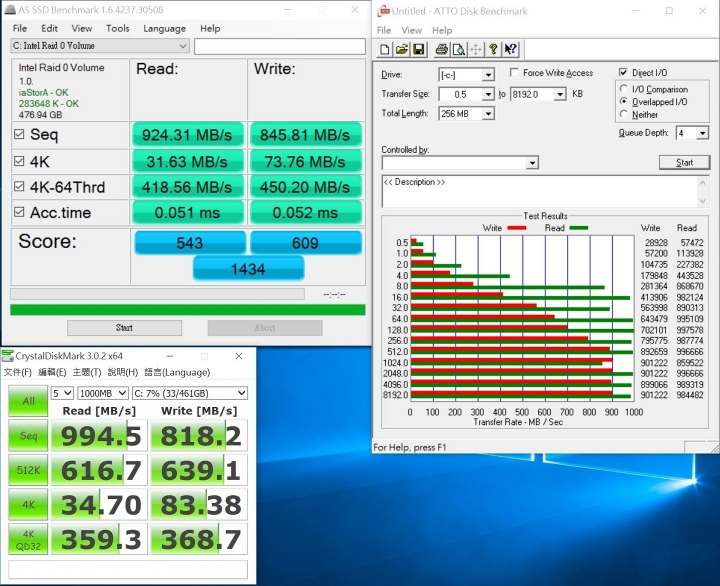
Task: Click Open folder icon in ATTO toolbar
Action: [402, 49]
